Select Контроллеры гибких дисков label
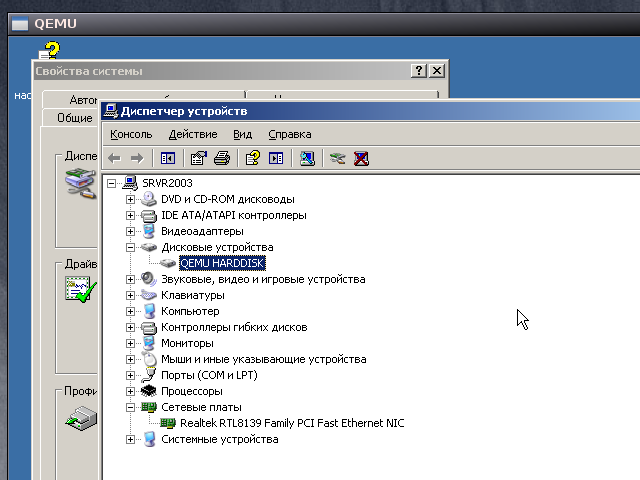 point(234,327)
